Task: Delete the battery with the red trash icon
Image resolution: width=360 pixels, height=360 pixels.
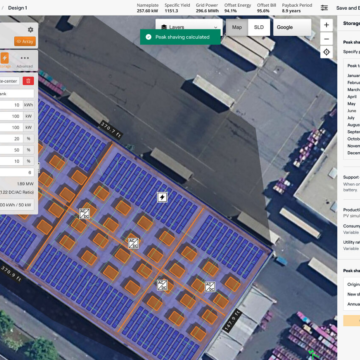Action: point(28,81)
